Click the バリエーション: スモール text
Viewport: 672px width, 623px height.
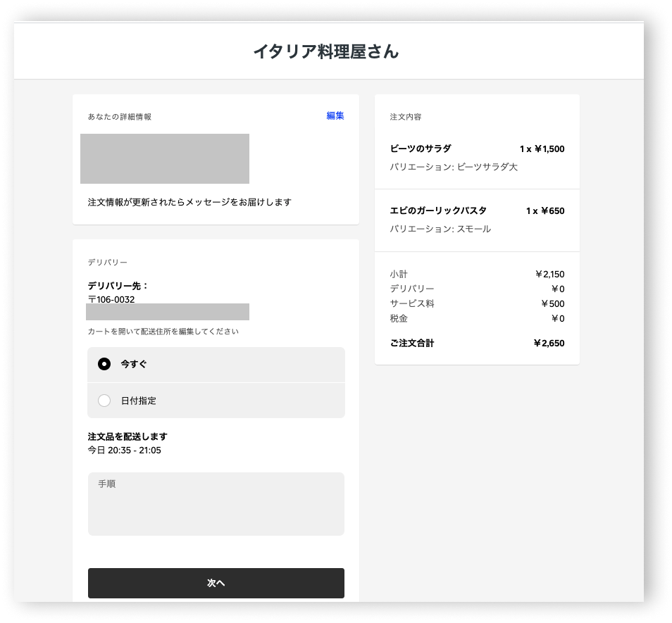click(440, 229)
